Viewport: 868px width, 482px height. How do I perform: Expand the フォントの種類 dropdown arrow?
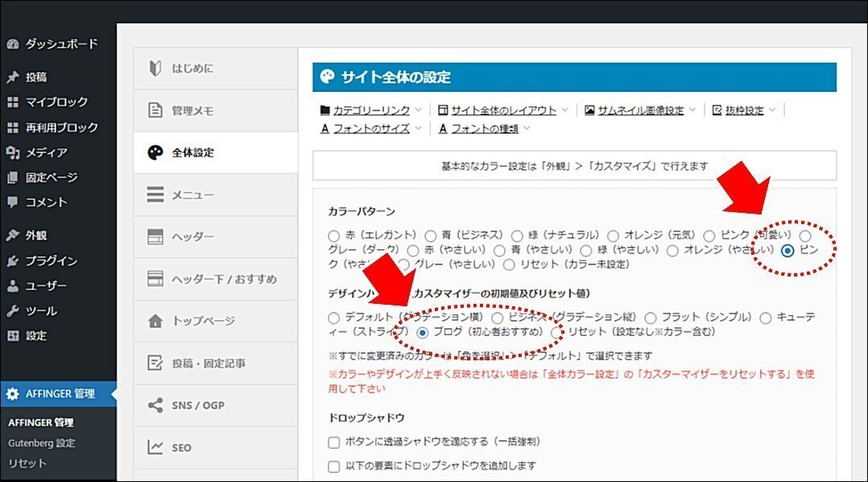[x=527, y=128]
